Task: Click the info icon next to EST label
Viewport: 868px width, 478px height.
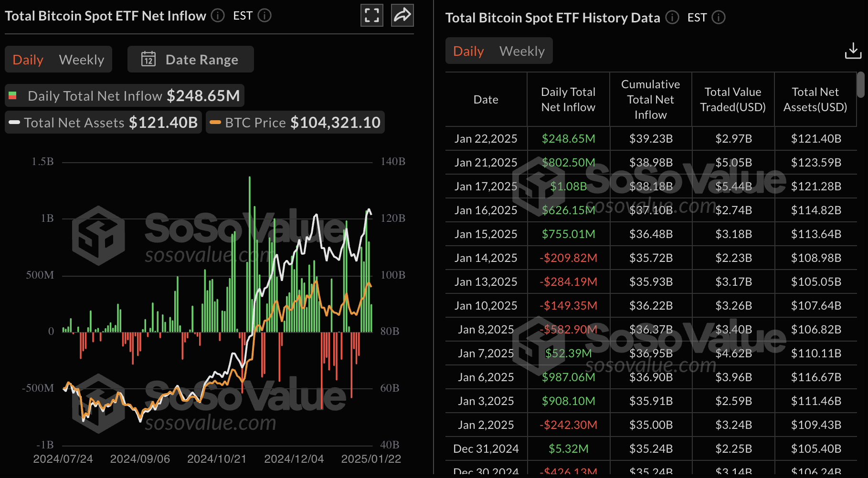Action: point(265,16)
